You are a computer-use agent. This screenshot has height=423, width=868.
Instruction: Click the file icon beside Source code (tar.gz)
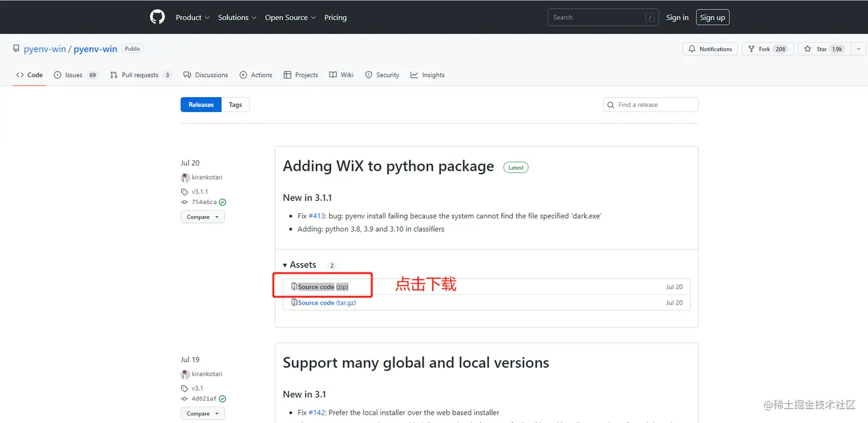(294, 302)
